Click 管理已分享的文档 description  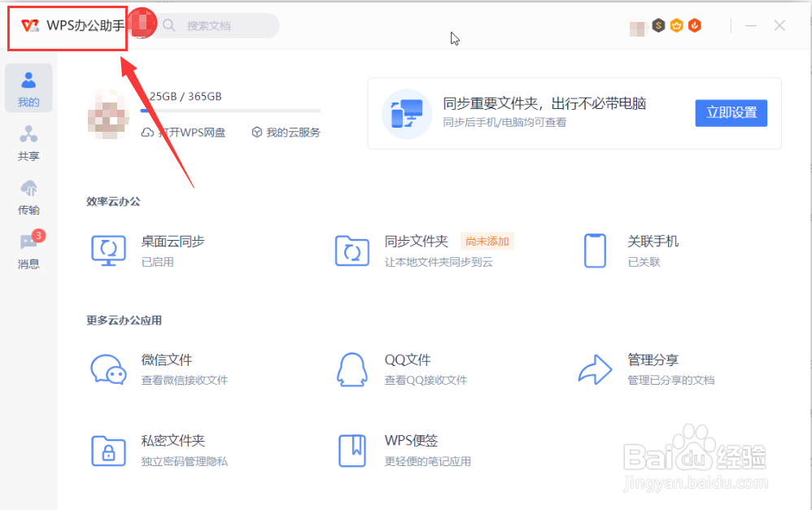pyautogui.click(x=671, y=381)
